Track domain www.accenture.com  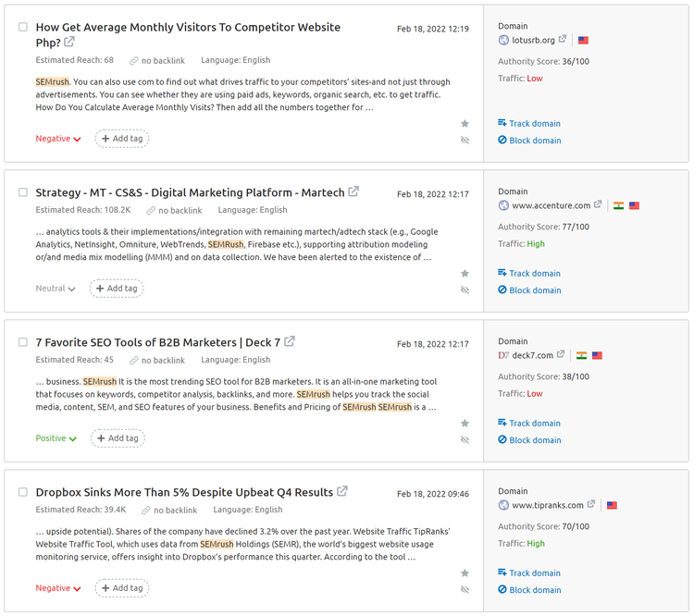(529, 274)
